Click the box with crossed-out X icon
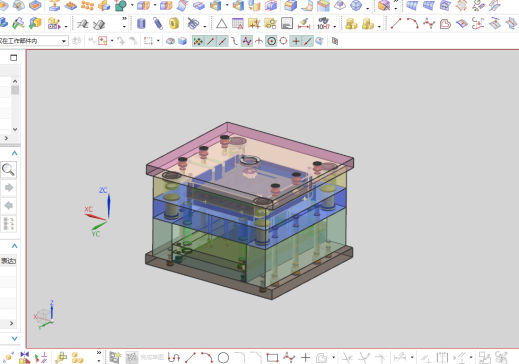Viewport: 519px width, 364px height. [x=384, y=5]
